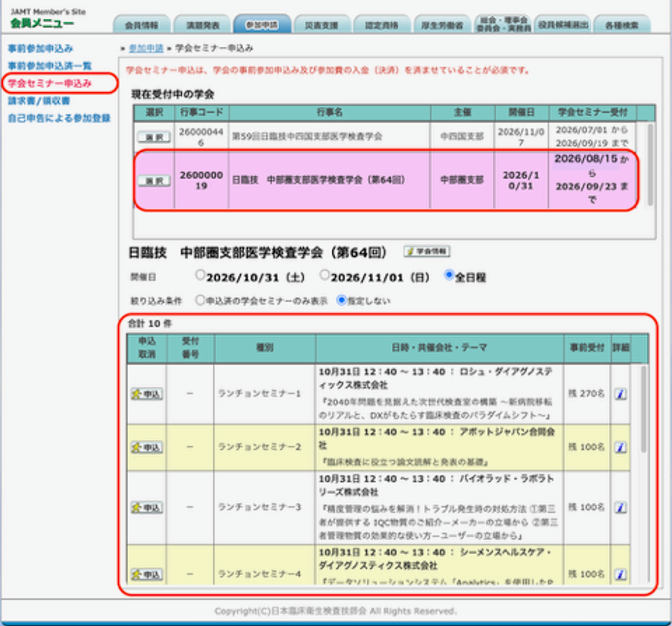Screen dimensions: 672x626
Task: Open details icon for ランチョンセミナー-3
Action: [x=621, y=507]
